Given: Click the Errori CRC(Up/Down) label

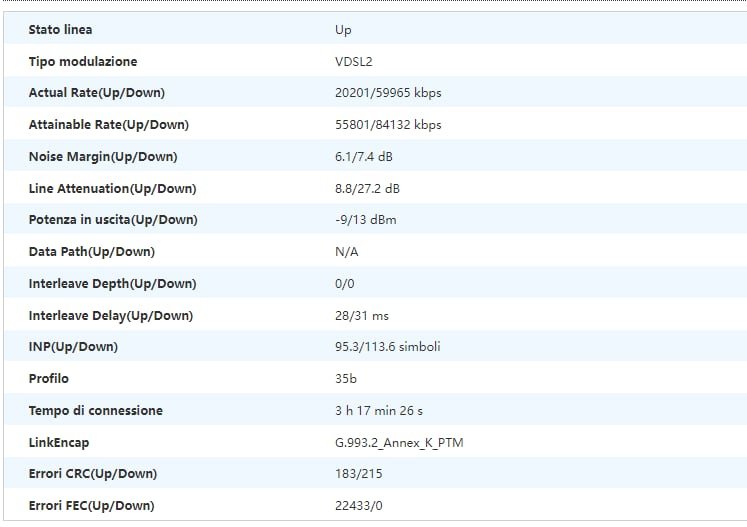Looking at the screenshot, I should (x=92, y=474).
